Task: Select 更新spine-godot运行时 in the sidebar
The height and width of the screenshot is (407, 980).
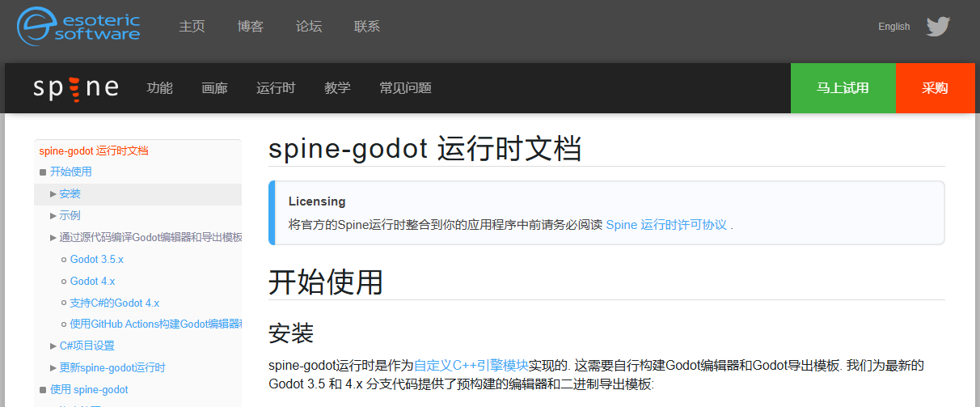Action: 112,367
